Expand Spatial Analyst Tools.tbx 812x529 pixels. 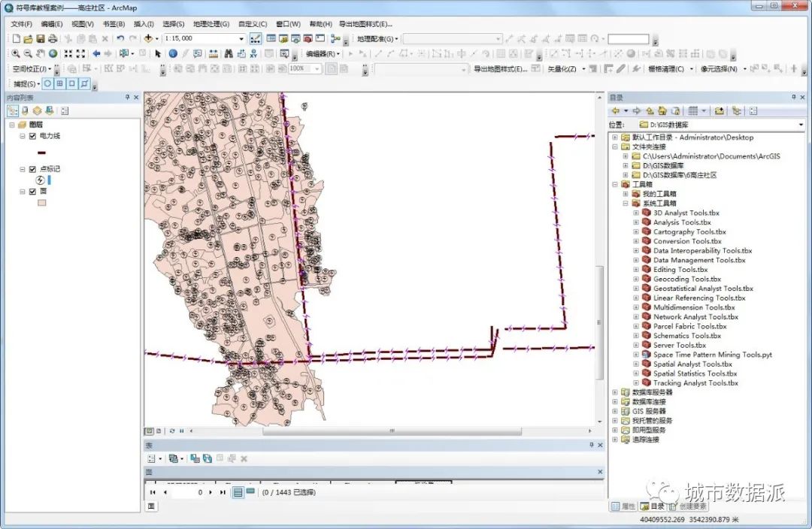tap(636, 364)
